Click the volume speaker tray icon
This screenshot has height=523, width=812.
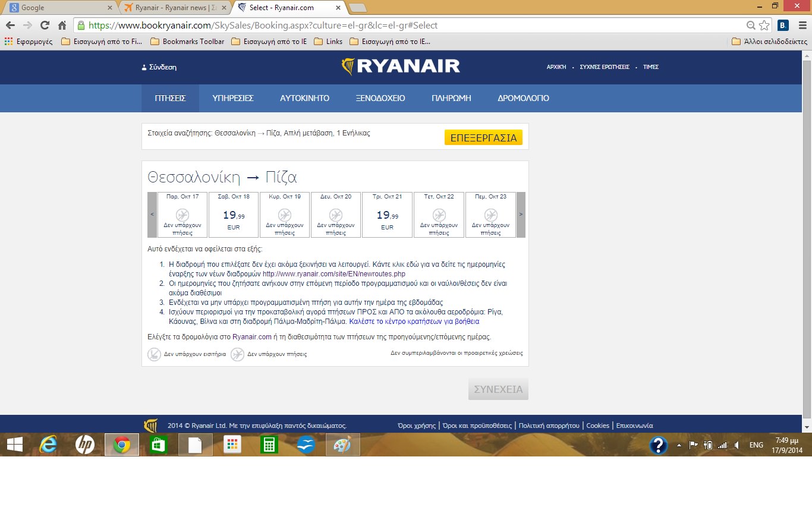click(x=737, y=445)
